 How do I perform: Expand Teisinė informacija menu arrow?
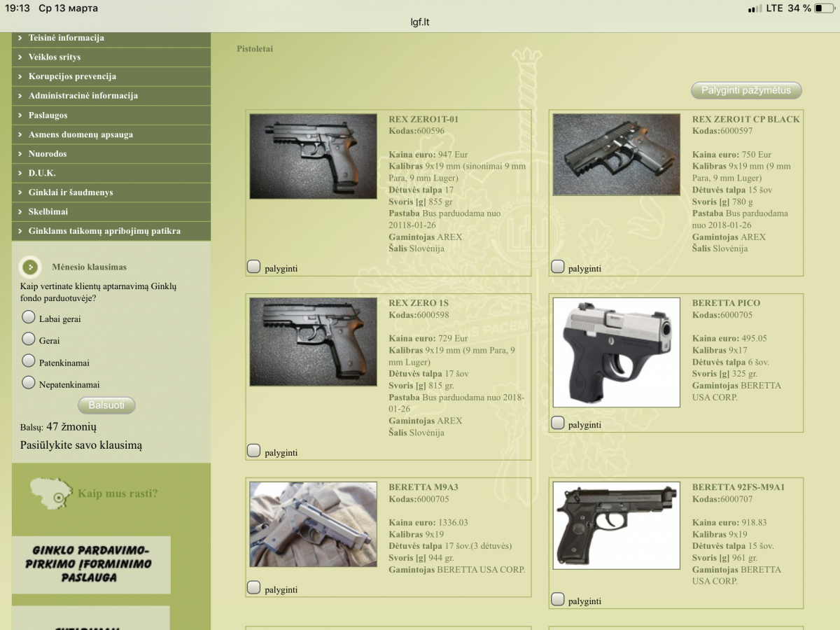click(x=20, y=38)
